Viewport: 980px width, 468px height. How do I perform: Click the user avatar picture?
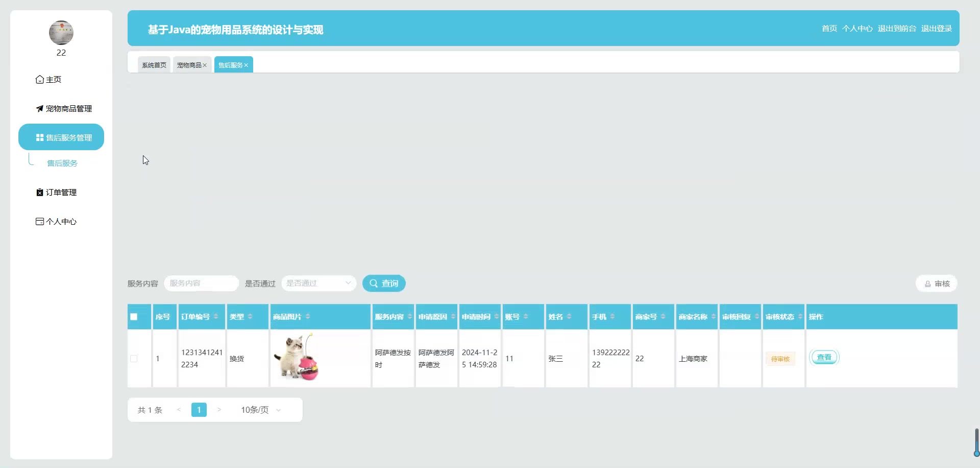coord(61,33)
